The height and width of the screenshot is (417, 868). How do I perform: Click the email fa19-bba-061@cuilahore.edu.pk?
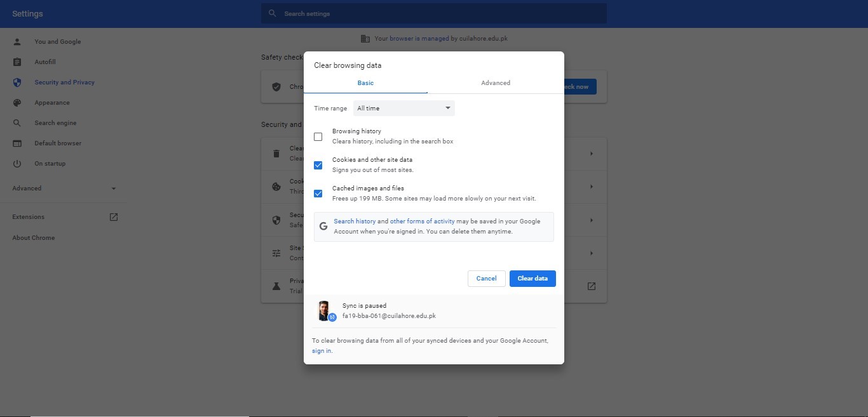pyautogui.click(x=389, y=316)
